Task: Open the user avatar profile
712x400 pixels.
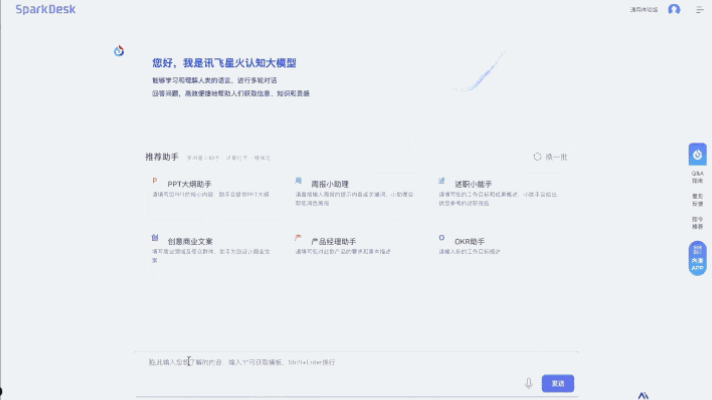Action: [674, 9]
